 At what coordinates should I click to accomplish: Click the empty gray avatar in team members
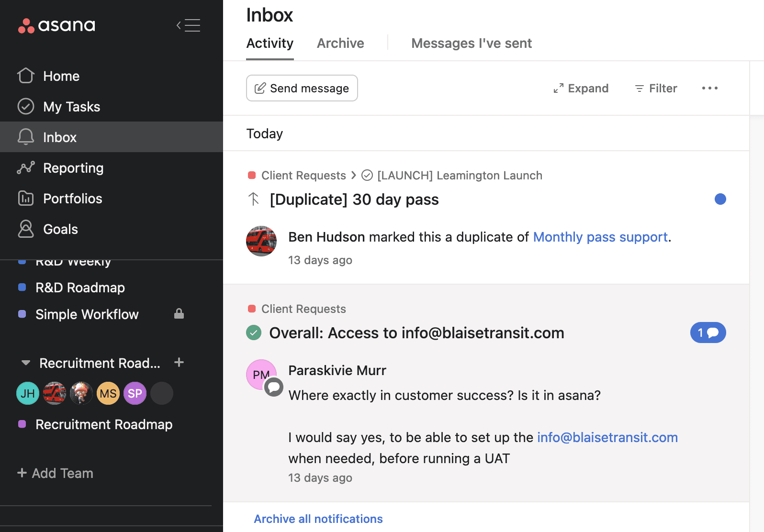click(x=162, y=393)
